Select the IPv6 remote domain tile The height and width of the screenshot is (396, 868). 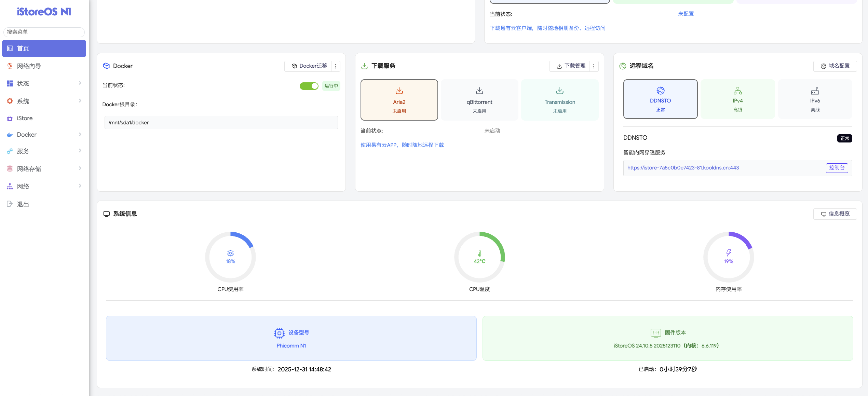click(815, 99)
